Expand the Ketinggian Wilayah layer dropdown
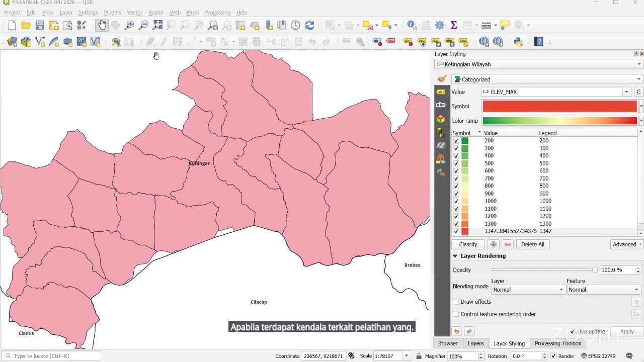This screenshot has width=644, height=362. click(x=539, y=64)
